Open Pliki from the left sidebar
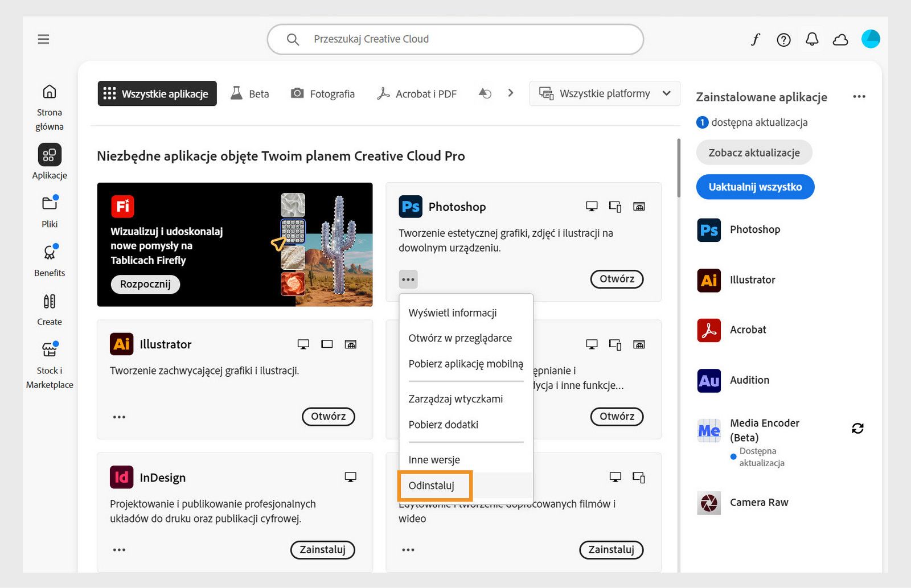Screen dimensions: 911x588 tap(49, 211)
